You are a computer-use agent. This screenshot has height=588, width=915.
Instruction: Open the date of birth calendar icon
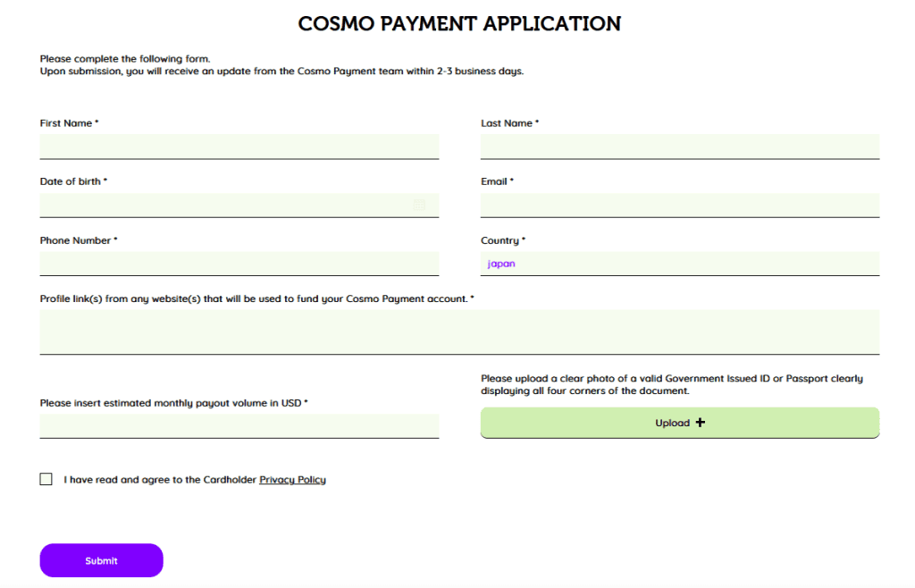(x=419, y=205)
